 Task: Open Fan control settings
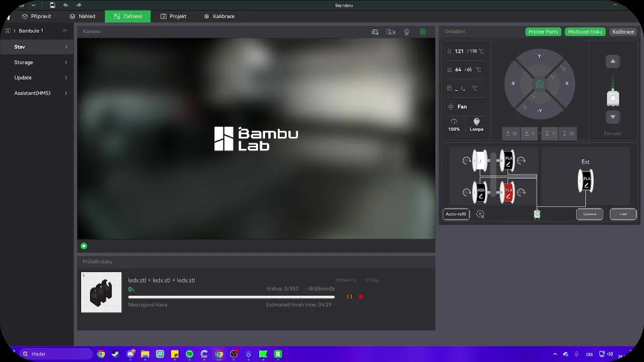457,107
